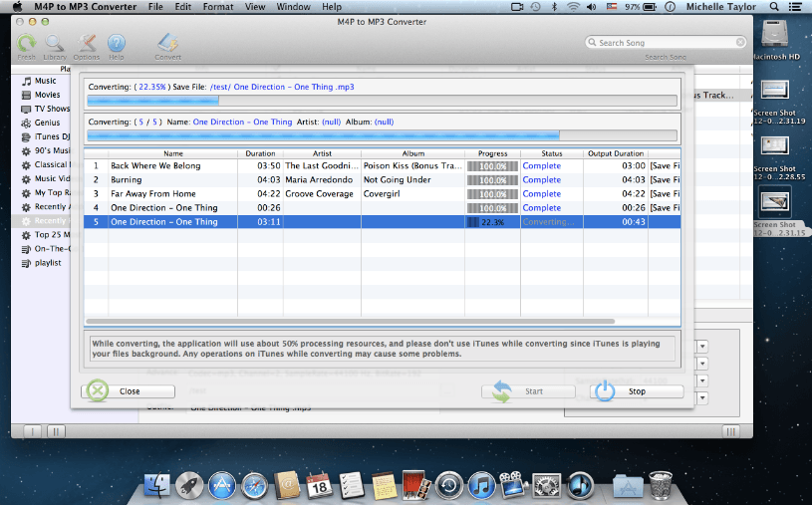Open the Trash in the Dock
This screenshot has width=812, height=505.
coord(661,485)
